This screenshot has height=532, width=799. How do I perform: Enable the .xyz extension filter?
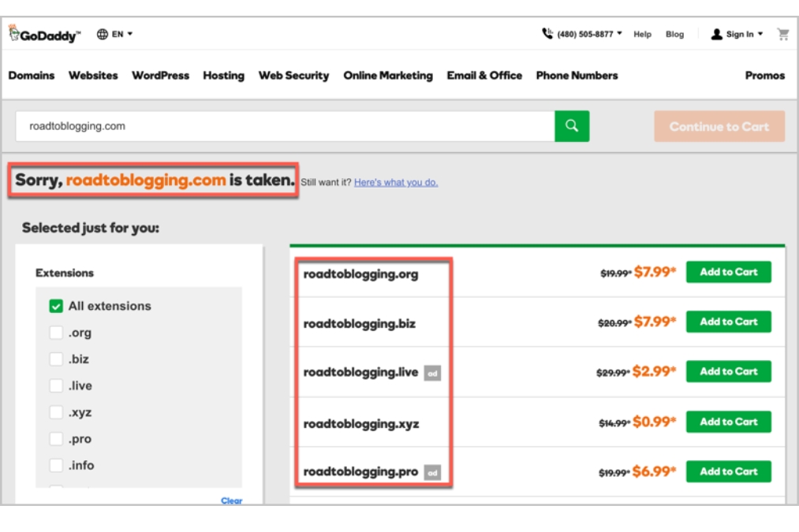56,412
